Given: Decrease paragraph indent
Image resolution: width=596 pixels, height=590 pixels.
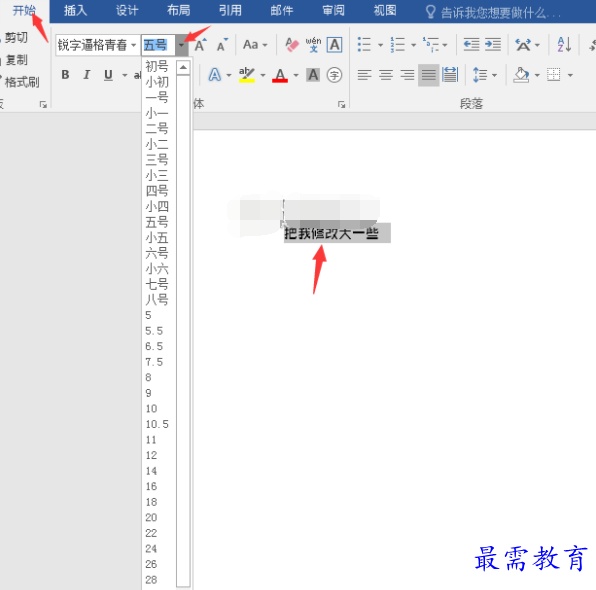Looking at the screenshot, I should [471, 44].
